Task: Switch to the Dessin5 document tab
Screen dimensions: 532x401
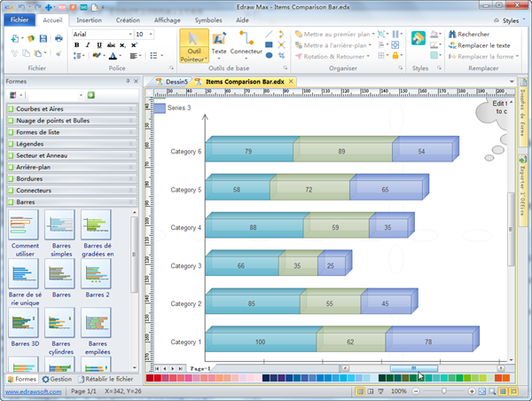Action: pos(176,82)
